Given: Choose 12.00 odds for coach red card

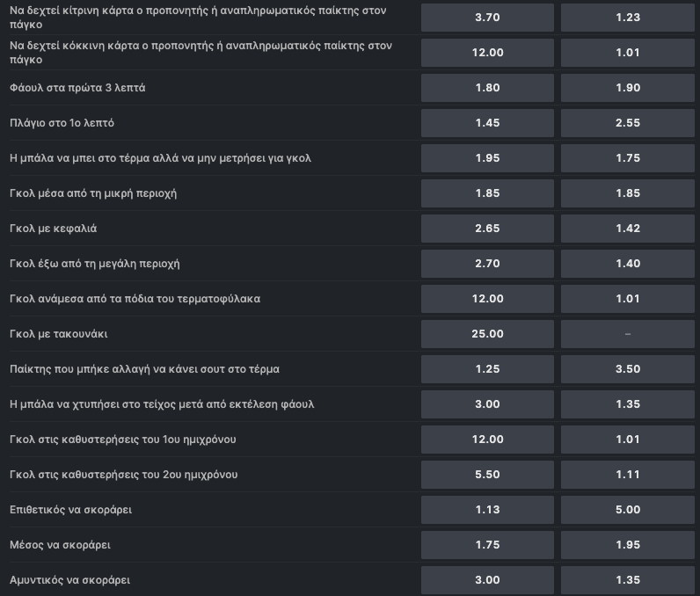Looking at the screenshot, I should [487, 53].
